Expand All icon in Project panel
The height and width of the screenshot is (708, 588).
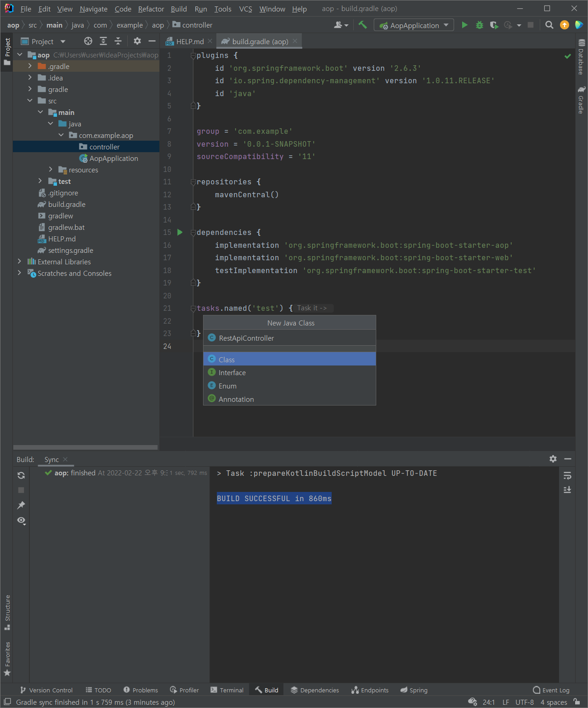(103, 41)
